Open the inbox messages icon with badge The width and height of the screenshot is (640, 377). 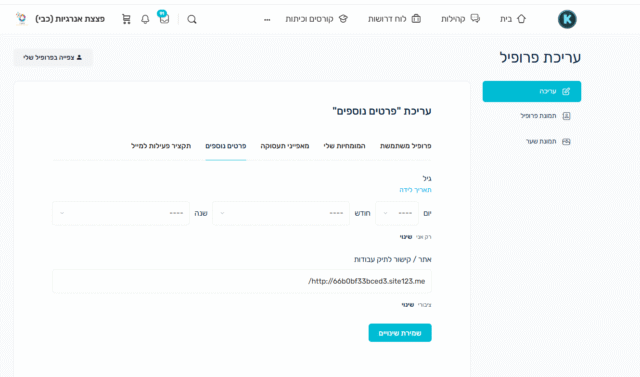click(164, 18)
